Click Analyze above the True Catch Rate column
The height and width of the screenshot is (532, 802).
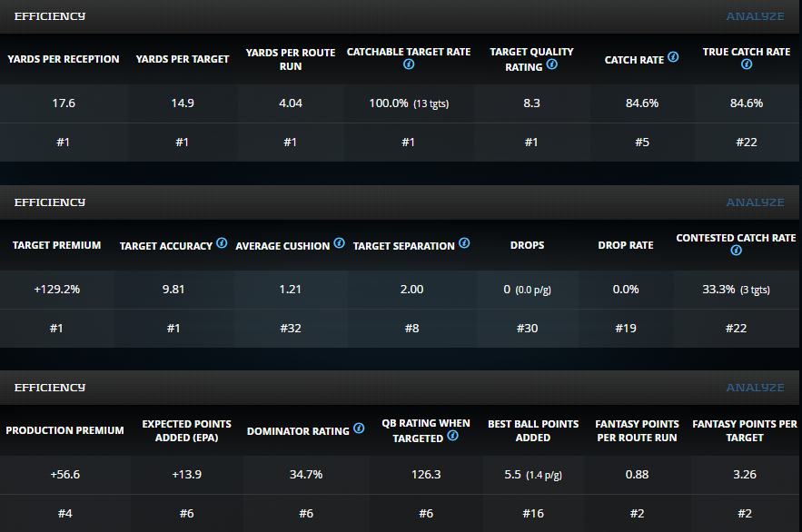754,16
